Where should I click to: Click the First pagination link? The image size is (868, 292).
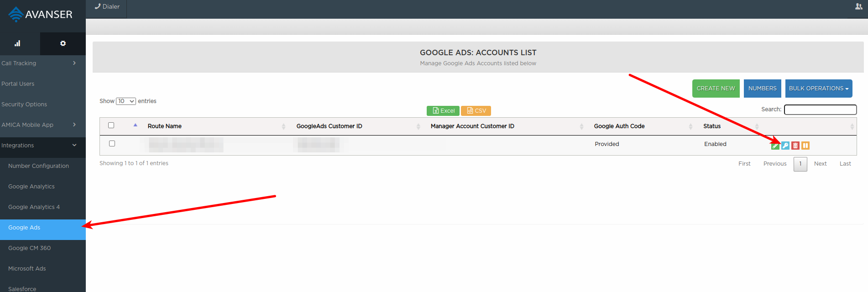(x=744, y=164)
